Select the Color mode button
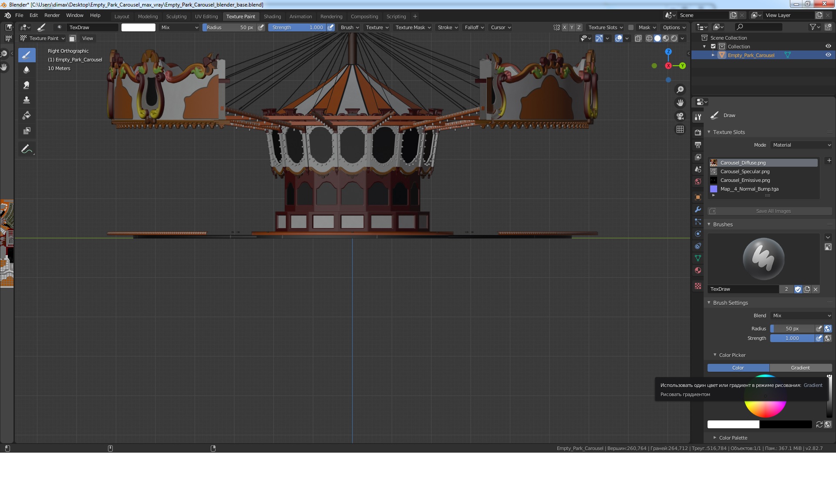 [x=738, y=368]
